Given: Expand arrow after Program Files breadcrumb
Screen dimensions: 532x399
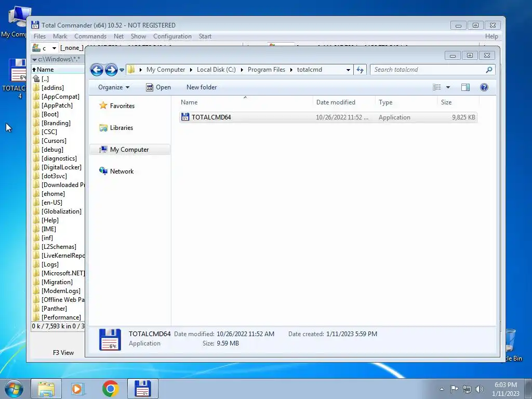Looking at the screenshot, I should [291, 70].
